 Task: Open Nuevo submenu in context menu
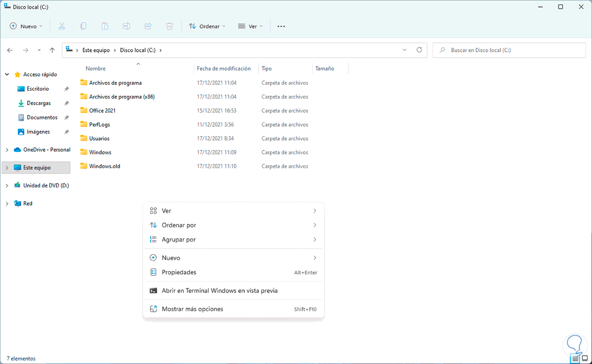coord(233,258)
